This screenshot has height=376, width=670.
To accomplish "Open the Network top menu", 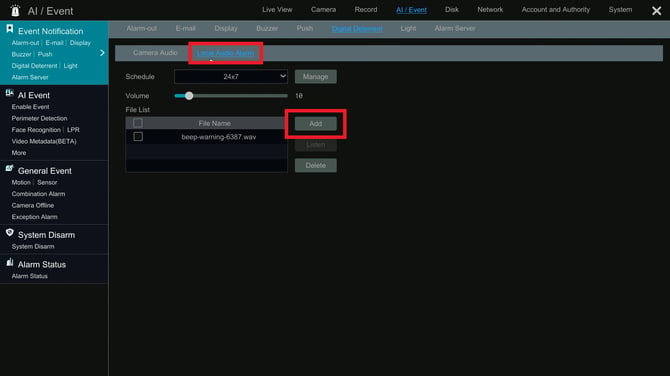I will click(x=490, y=9).
